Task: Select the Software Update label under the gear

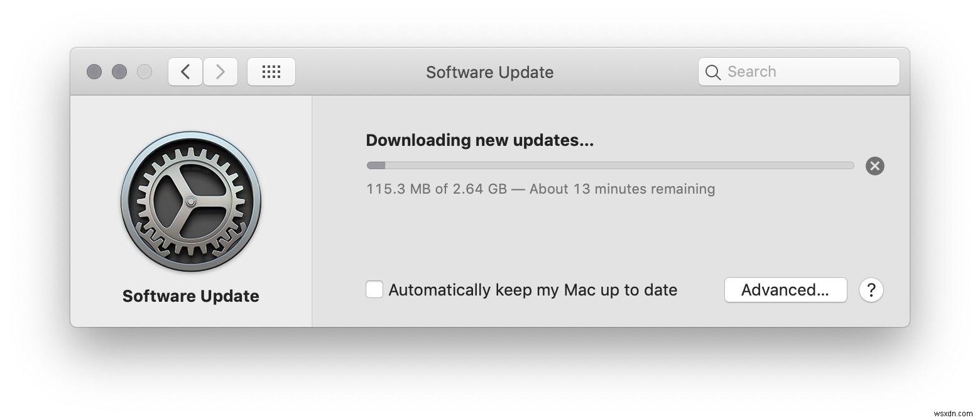Action: (190, 296)
